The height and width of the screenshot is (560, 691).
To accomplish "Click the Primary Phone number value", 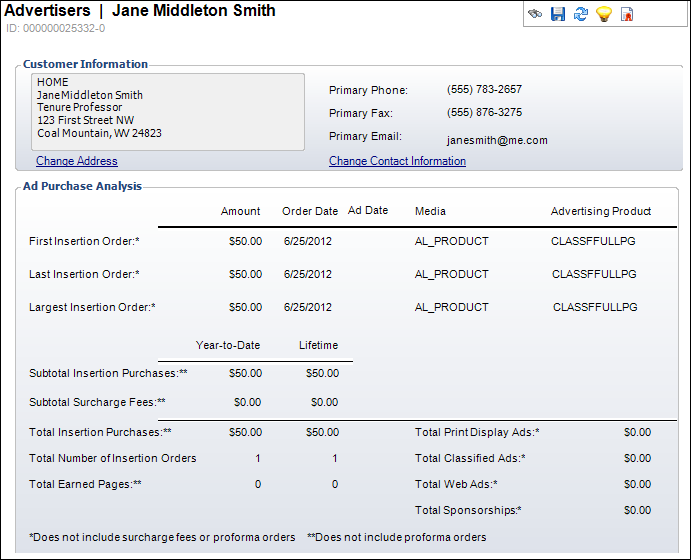I will (x=484, y=90).
